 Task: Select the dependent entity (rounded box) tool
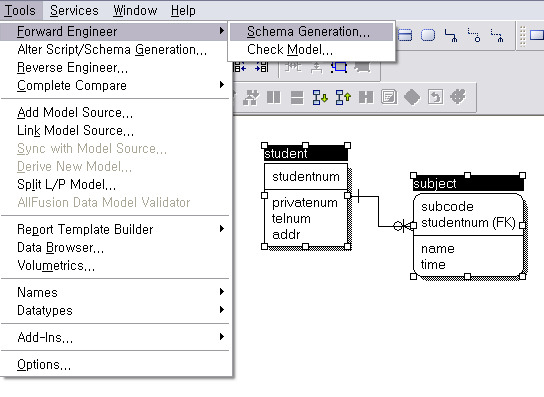tap(428, 35)
